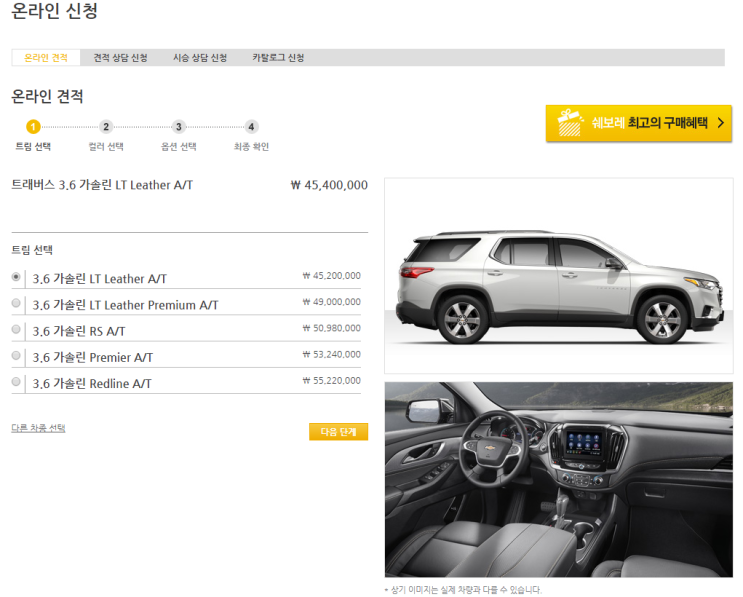743x597 pixels.
Task: Go to step 3 옵션 선택 circle
Action: click(179, 127)
